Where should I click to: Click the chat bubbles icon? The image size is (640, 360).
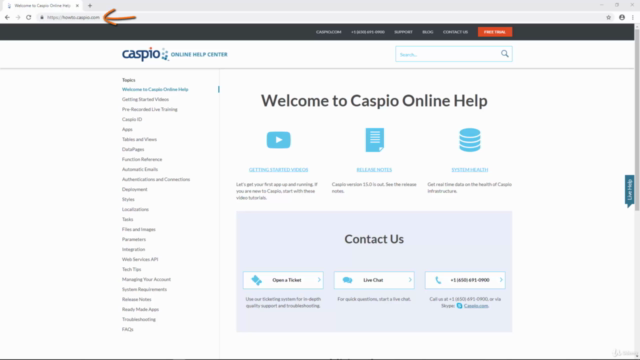click(347, 280)
